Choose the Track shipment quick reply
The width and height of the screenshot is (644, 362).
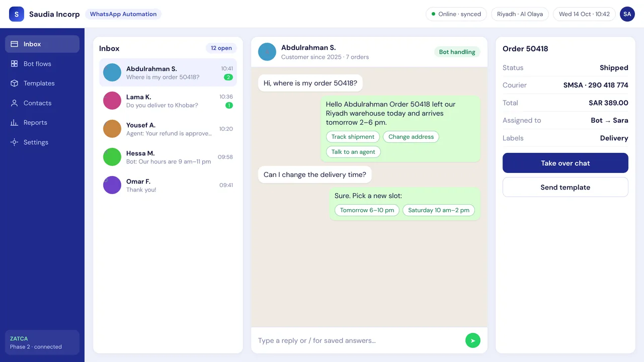[x=353, y=137]
